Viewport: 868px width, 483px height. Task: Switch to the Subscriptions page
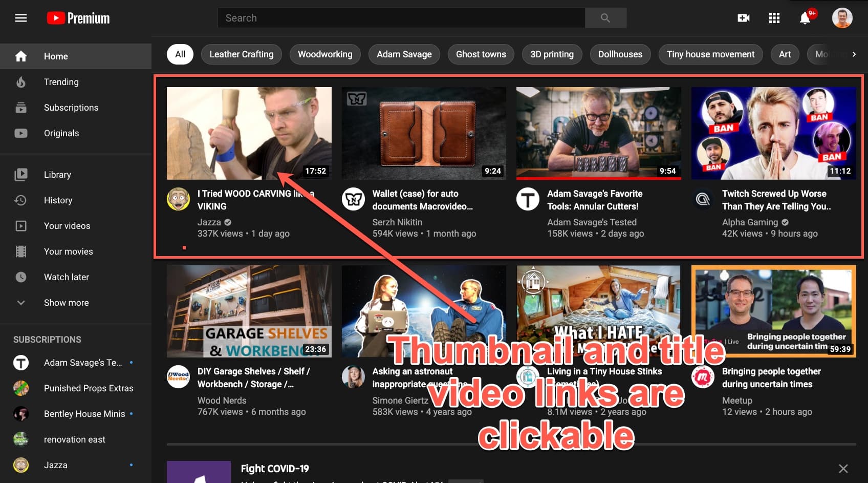pos(71,107)
